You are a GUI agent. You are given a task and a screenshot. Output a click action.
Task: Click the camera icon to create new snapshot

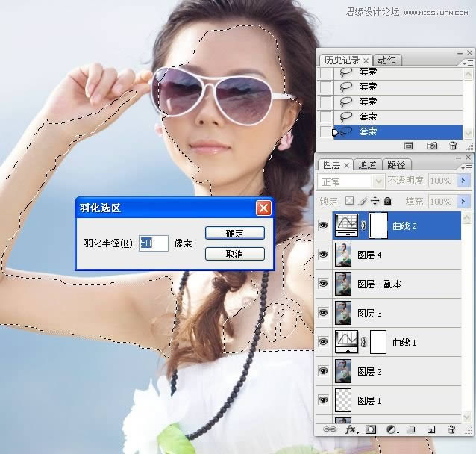pyautogui.click(x=430, y=146)
